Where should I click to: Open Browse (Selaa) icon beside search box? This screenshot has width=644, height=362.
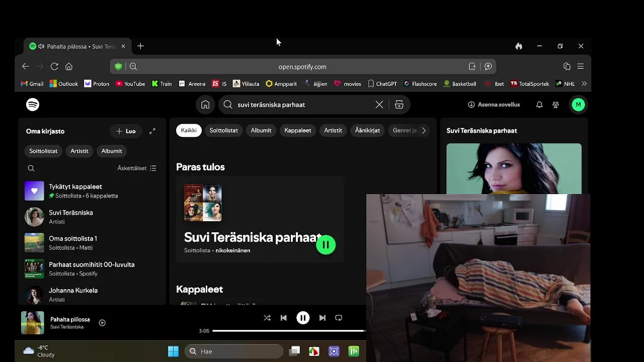click(x=399, y=105)
